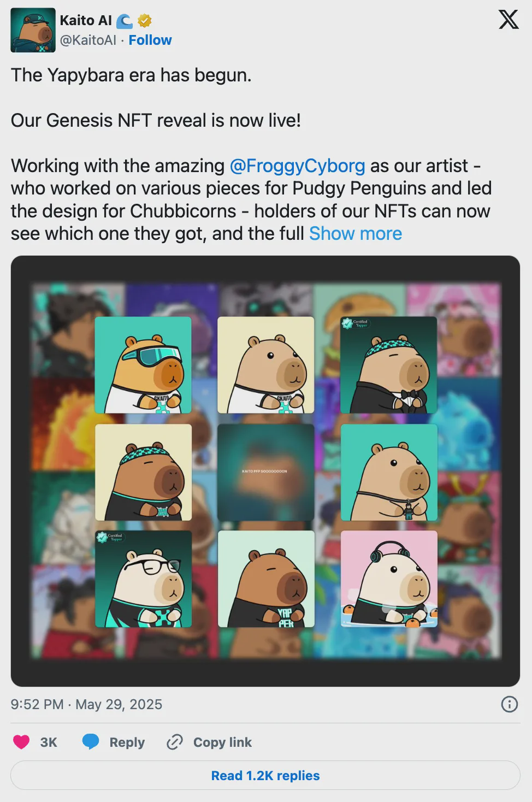The image size is (532, 802).
Task: Click the Kaito AI display name
Action: coord(86,21)
